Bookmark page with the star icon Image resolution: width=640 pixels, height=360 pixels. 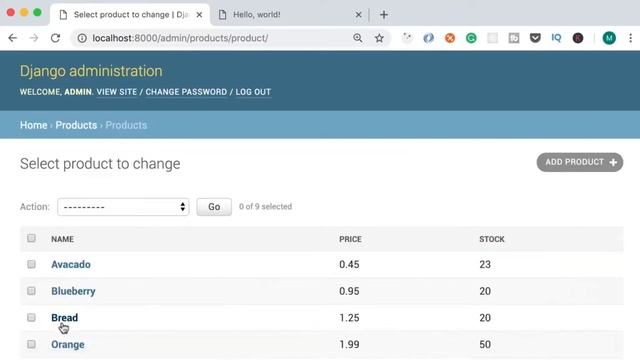[x=379, y=38]
